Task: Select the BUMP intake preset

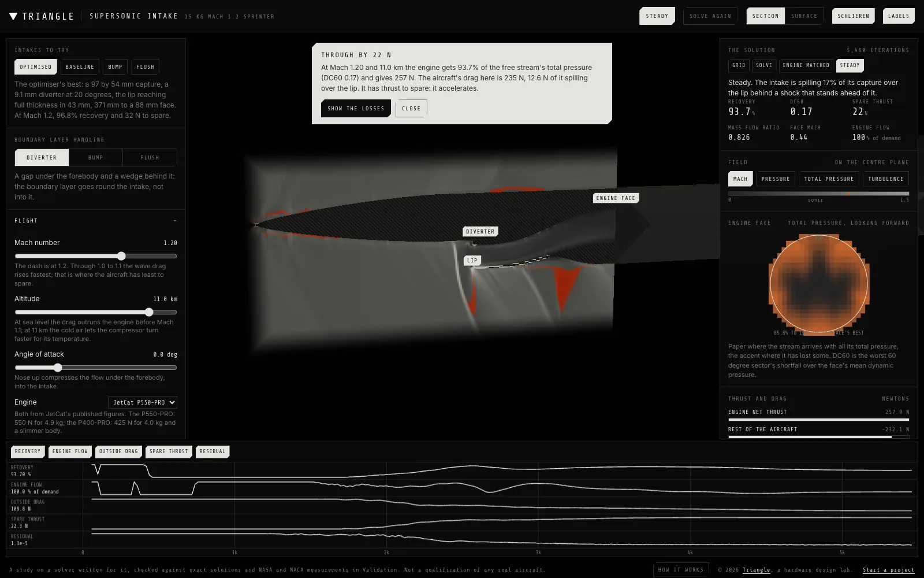Action: coord(115,67)
